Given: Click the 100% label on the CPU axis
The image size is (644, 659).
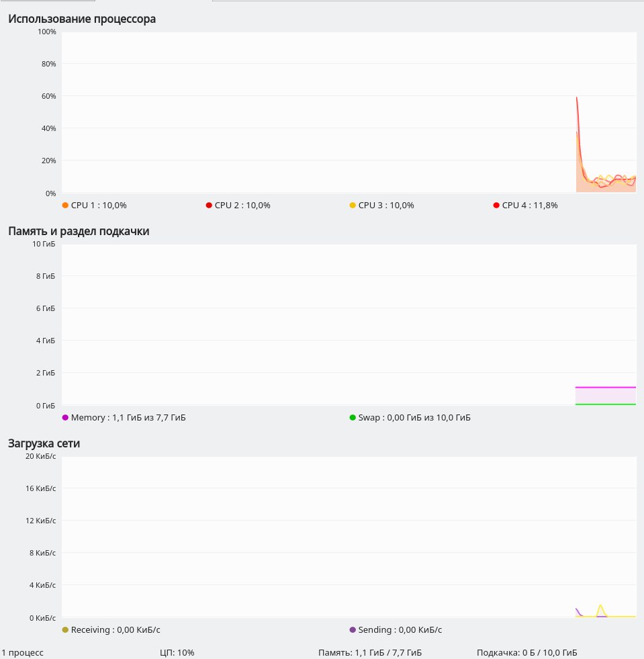Looking at the screenshot, I should pos(47,32).
